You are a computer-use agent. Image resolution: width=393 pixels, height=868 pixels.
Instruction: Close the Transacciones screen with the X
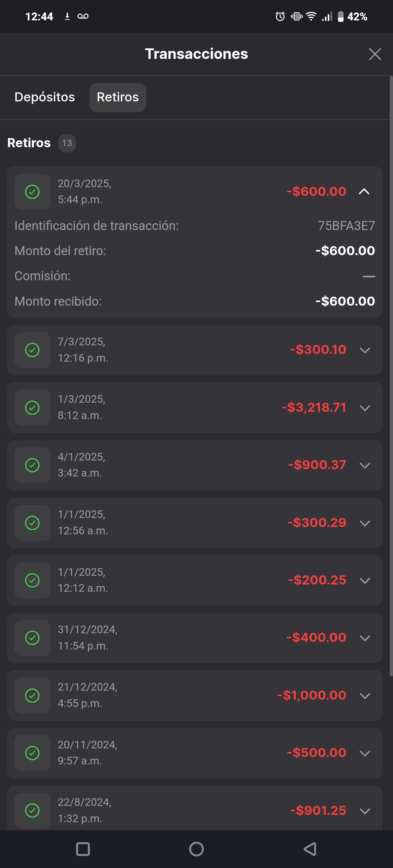click(x=374, y=54)
